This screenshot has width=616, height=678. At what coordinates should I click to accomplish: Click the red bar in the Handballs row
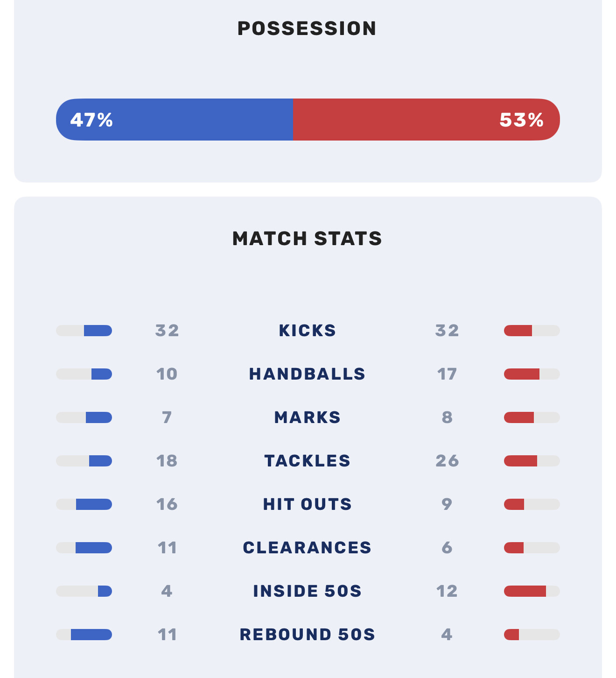pyautogui.click(x=522, y=374)
